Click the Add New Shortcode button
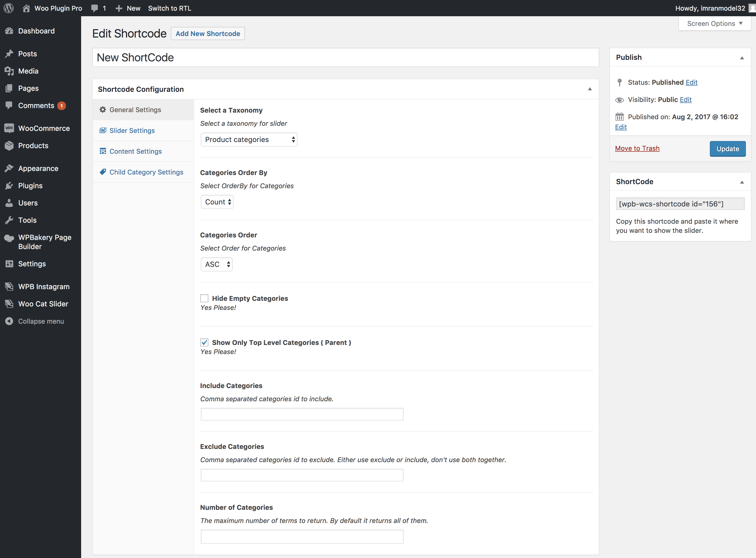 [x=208, y=33]
